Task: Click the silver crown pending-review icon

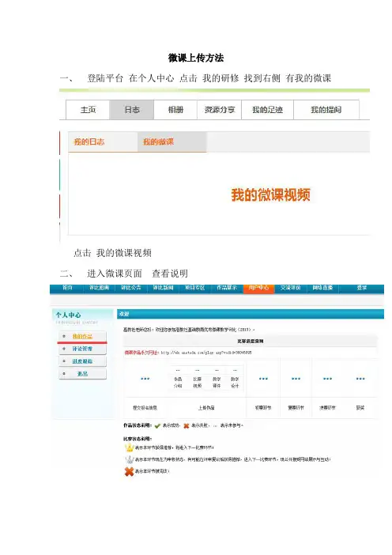Action: pyautogui.click(x=130, y=459)
